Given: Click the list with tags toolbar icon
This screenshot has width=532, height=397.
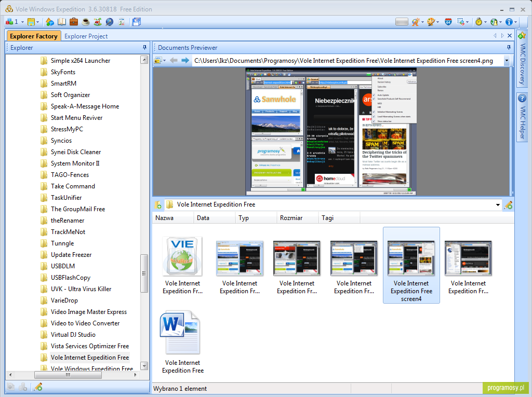Looking at the screenshot, I should 461,22.
